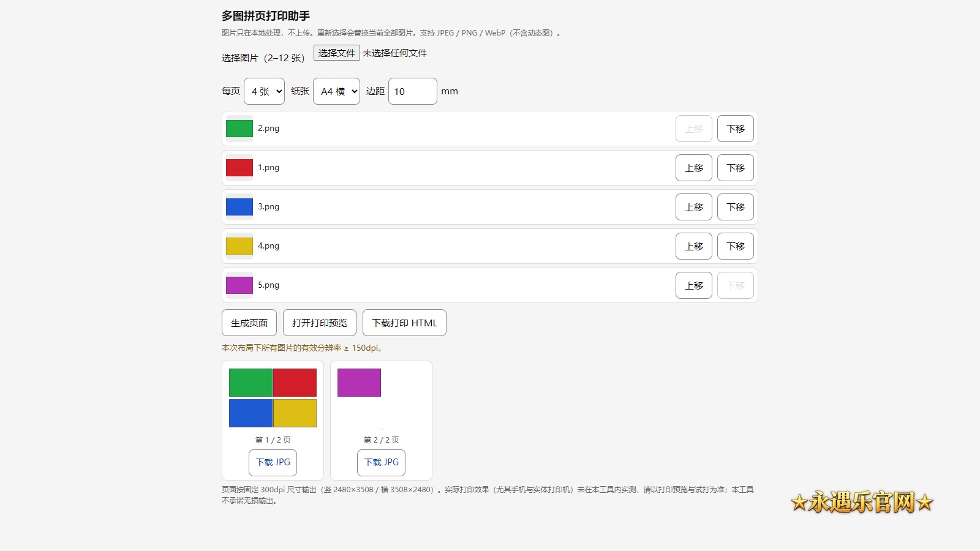Image resolution: width=980 pixels, height=551 pixels.
Task: Click the page 1 preview thumbnail
Action: point(273,398)
